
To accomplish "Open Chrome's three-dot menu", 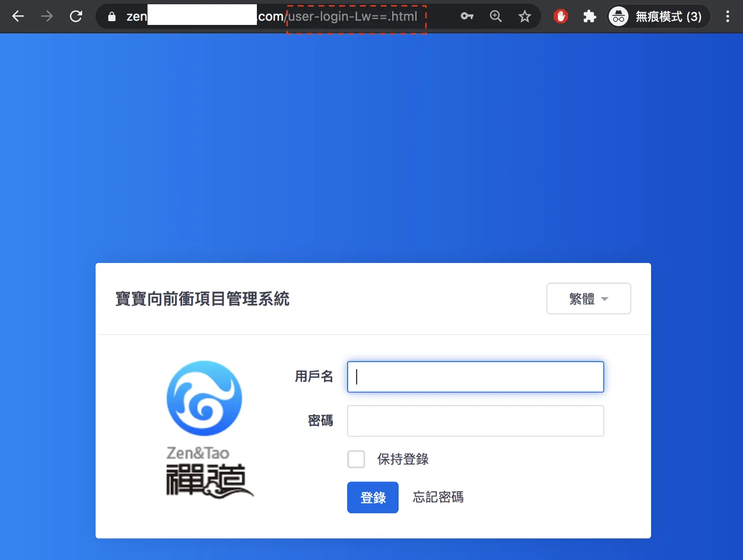I will click(728, 16).
